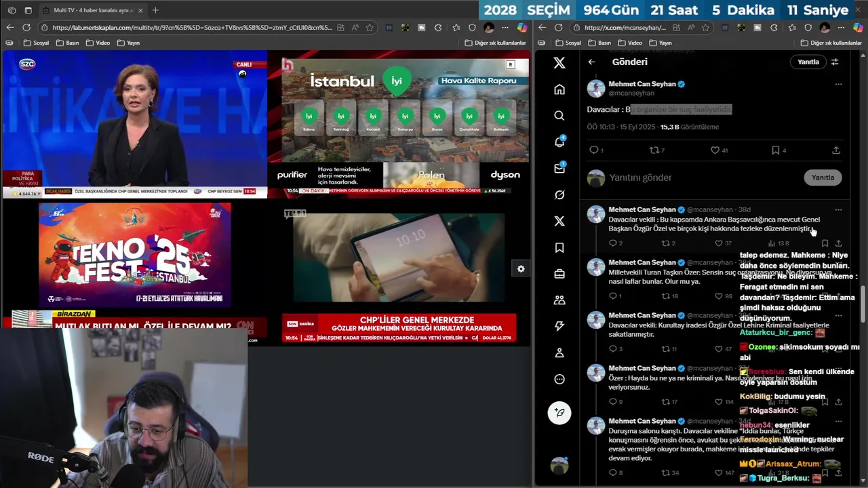
Task: Click Multi TV address bar URL
Action: [x=192, y=28]
